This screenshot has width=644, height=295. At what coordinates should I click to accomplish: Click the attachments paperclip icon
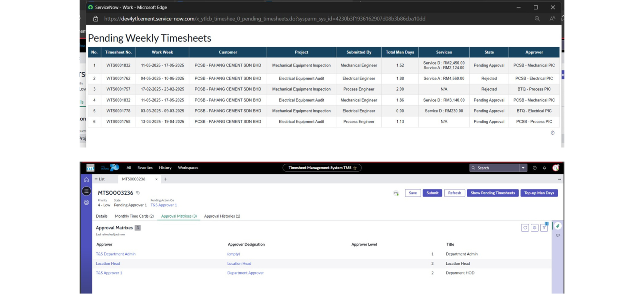tap(557, 226)
